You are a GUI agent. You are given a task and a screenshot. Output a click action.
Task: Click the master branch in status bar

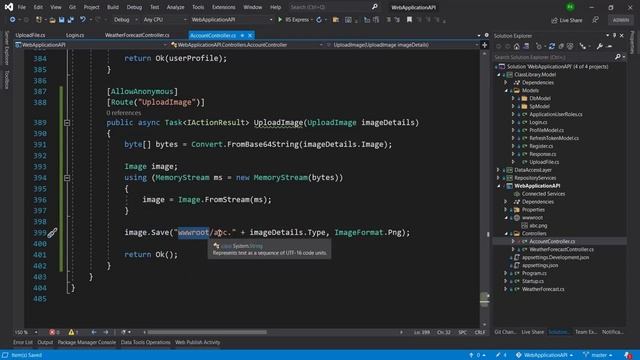pos(598,355)
